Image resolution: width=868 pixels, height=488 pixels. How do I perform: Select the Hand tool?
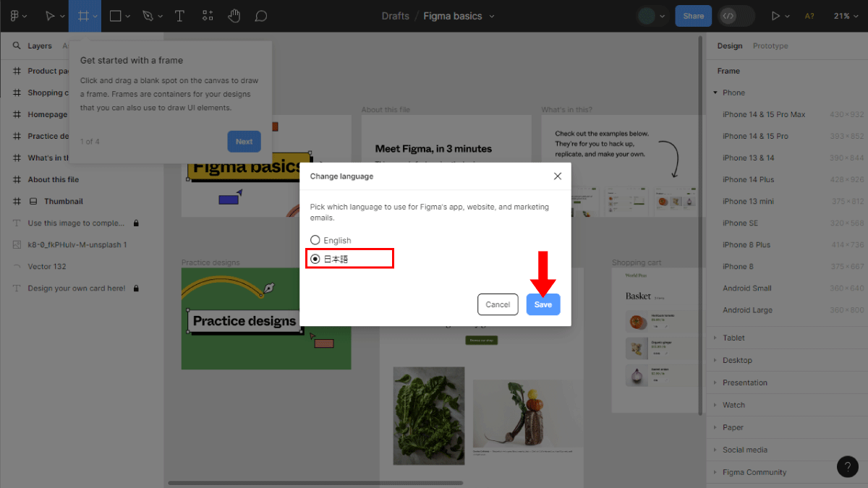pos(234,16)
